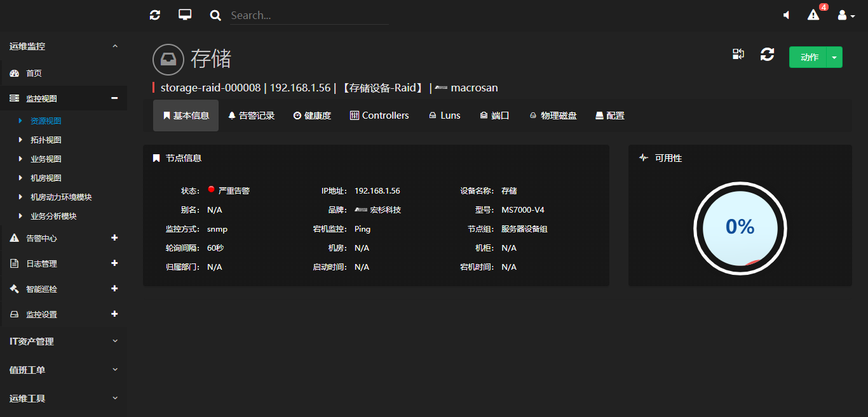The image size is (868, 417).
Task: Click the 宏杉科技 brand logo
Action: point(361,210)
